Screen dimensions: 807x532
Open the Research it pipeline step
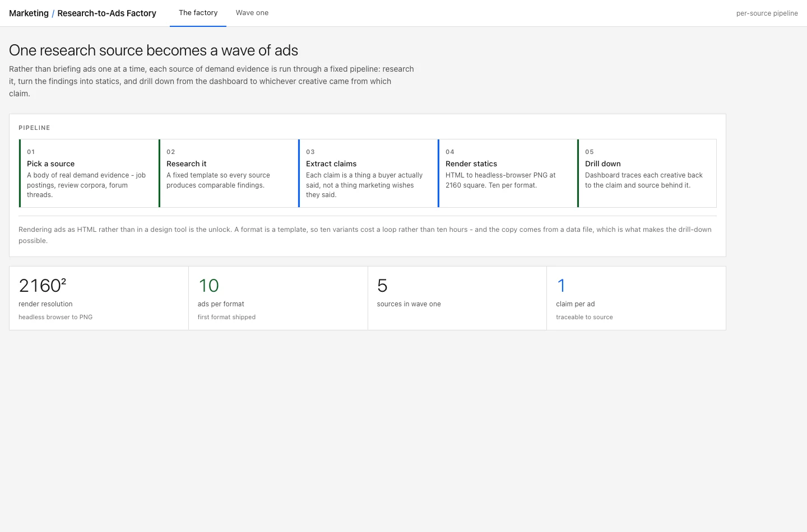coord(229,173)
